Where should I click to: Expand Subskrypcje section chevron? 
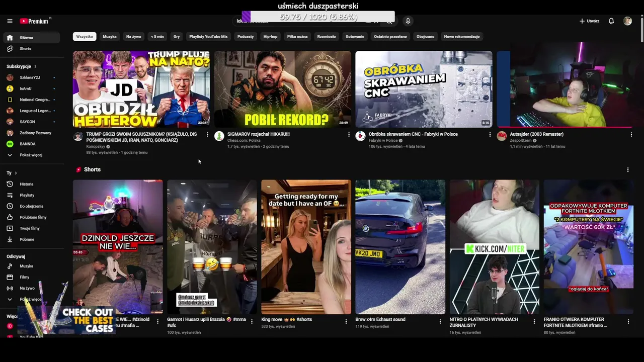(x=35, y=66)
